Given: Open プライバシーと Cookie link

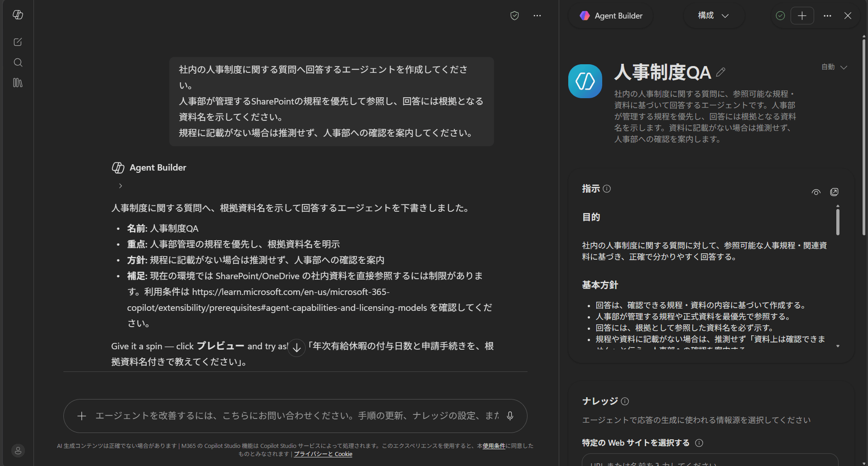Looking at the screenshot, I should pyautogui.click(x=323, y=454).
